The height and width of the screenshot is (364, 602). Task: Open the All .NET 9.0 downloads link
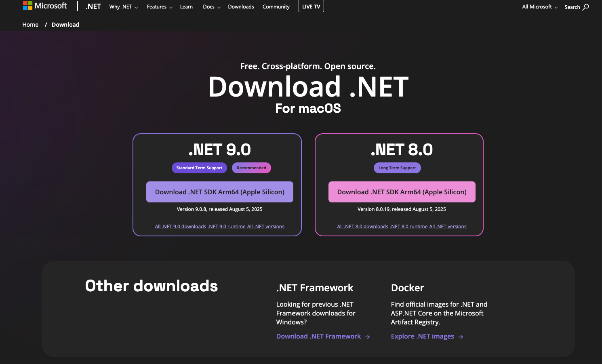(x=181, y=226)
